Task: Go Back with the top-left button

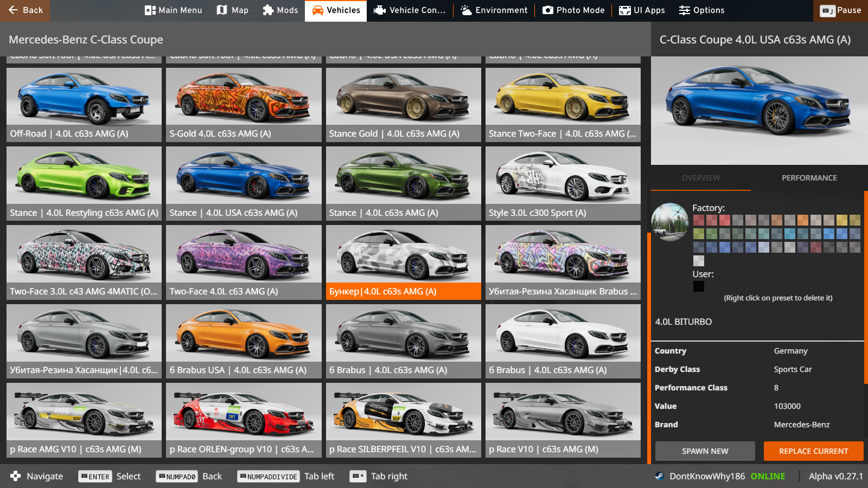Action: click(25, 10)
